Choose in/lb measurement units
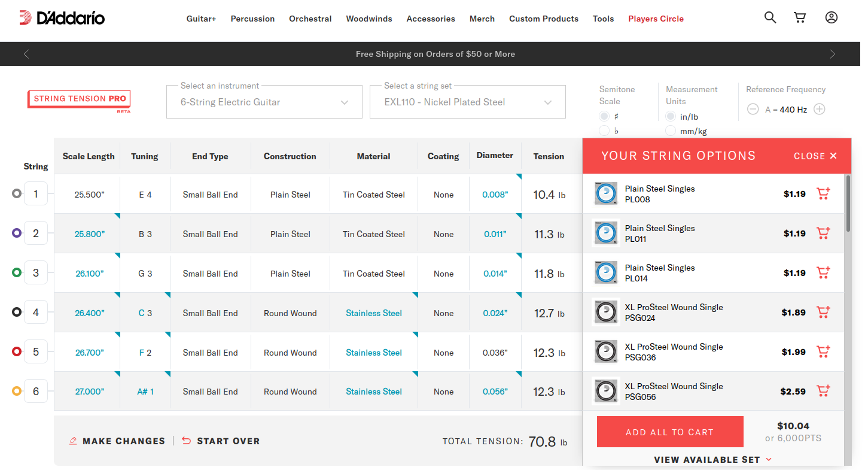868x470 pixels. click(x=671, y=116)
